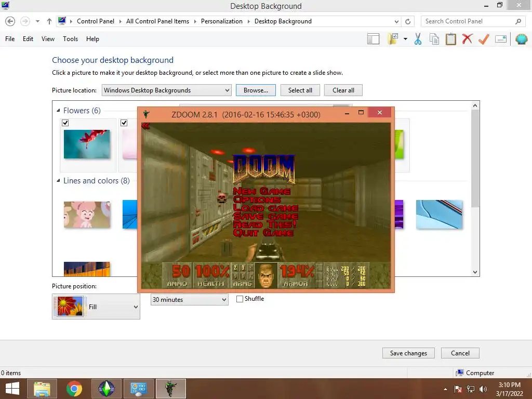Open Google Chrome from the taskbar
This screenshot has height=399, width=532.
[74, 389]
